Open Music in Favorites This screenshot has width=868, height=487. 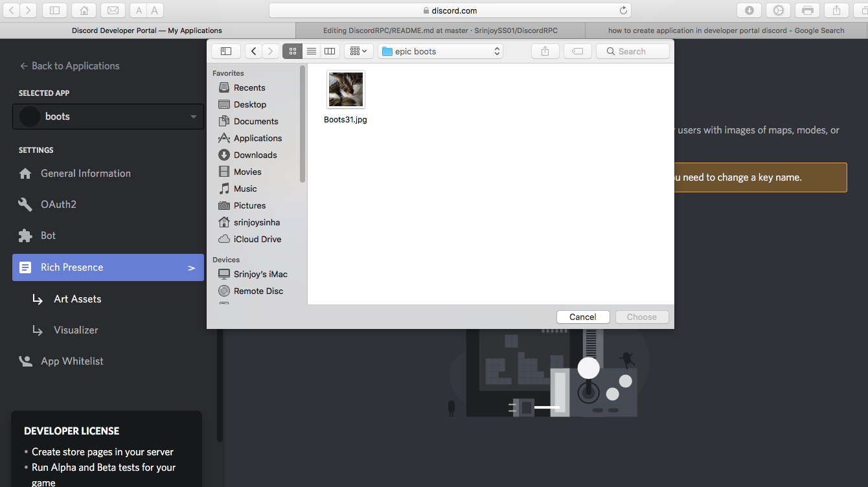tap(245, 188)
